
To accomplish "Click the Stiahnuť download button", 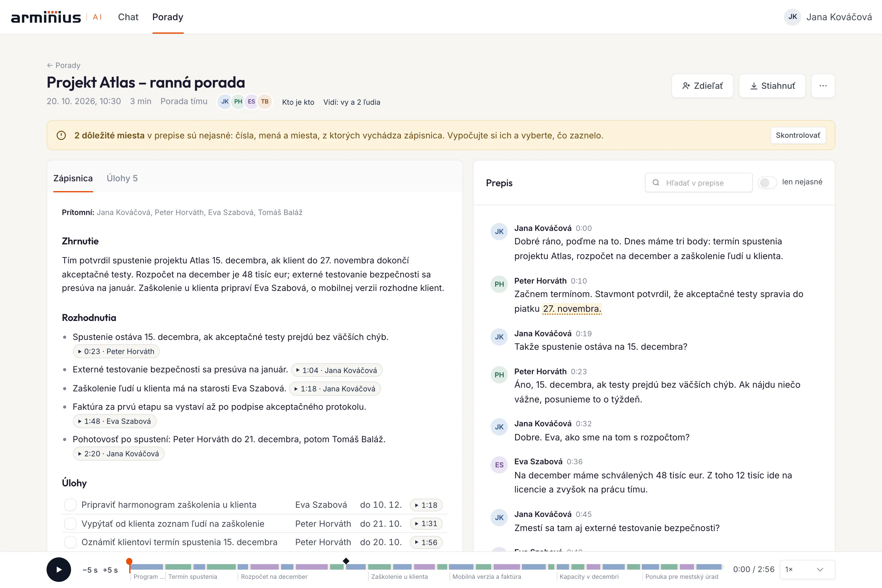I will tap(772, 86).
